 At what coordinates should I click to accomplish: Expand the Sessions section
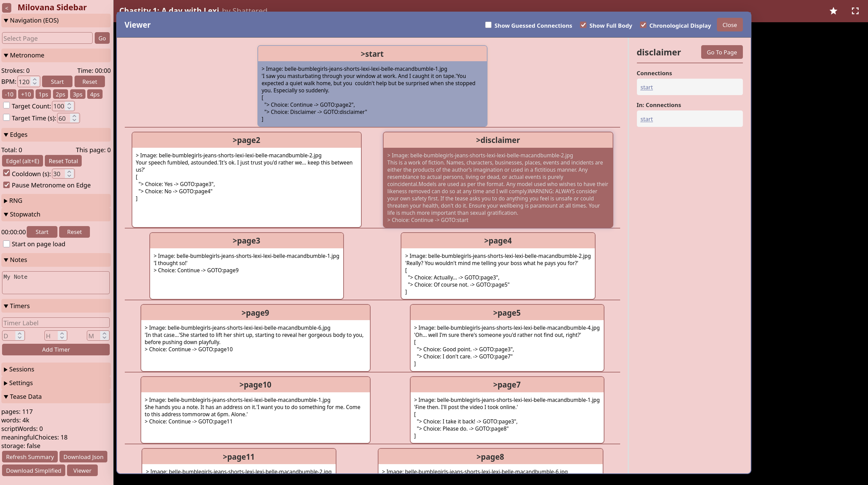56,369
